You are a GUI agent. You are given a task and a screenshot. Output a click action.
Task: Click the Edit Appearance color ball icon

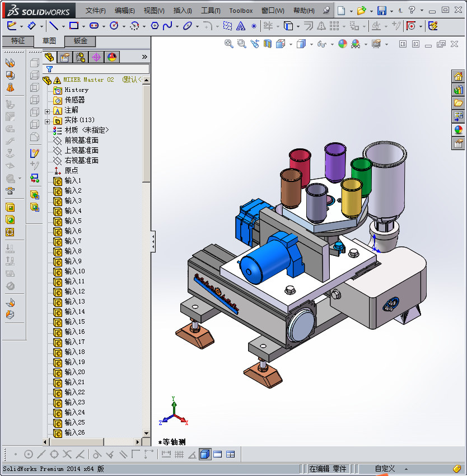tap(343, 44)
